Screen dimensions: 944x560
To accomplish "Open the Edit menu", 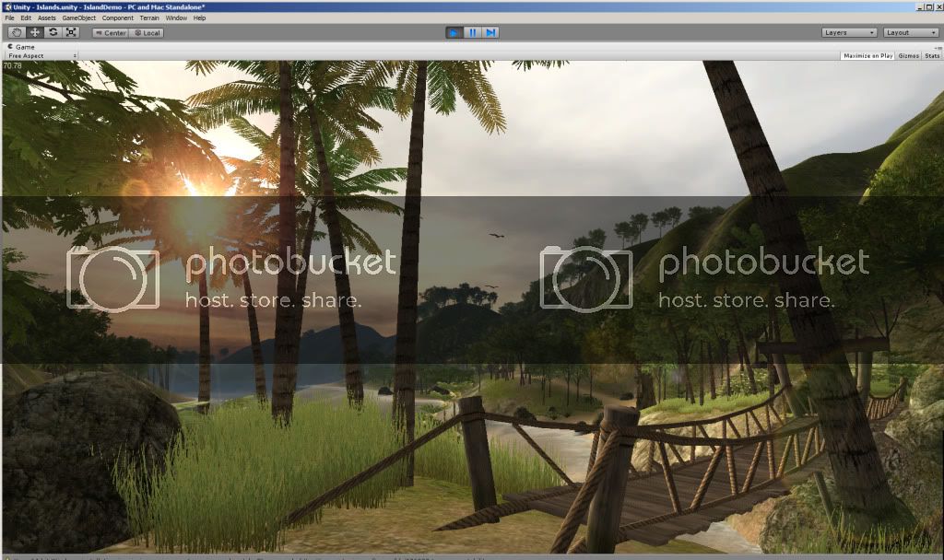I will (26, 18).
